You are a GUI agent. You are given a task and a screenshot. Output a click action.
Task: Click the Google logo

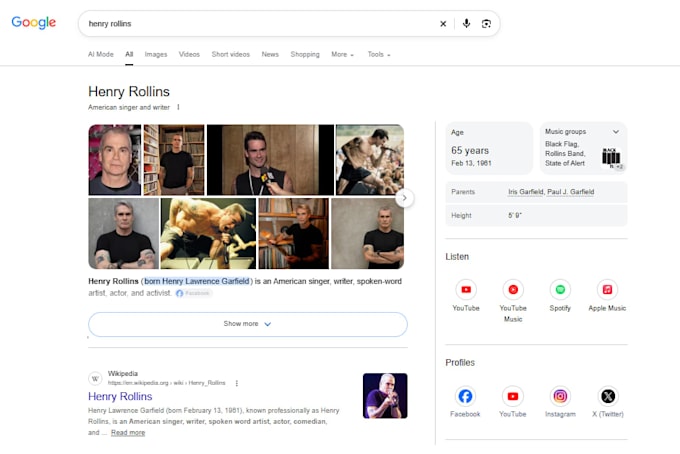pyautogui.click(x=33, y=23)
